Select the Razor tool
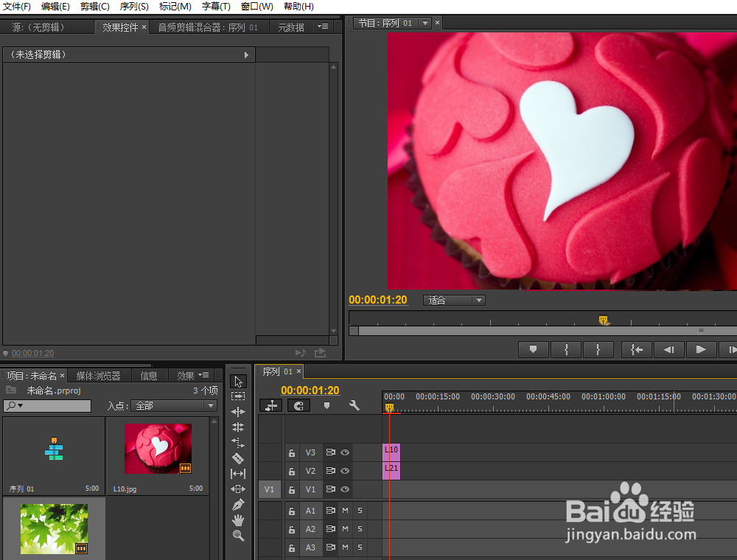 [238, 458]
